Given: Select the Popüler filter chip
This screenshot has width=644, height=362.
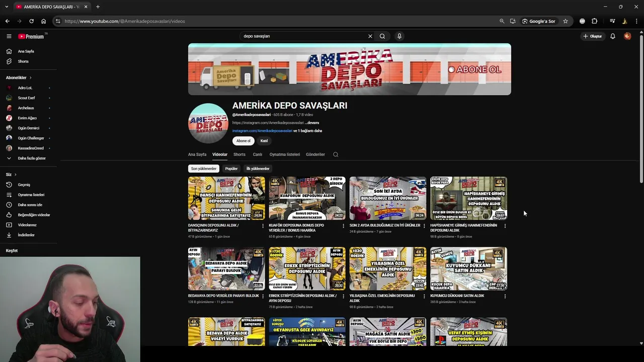Looking at the screenshot, I should 231,168.
